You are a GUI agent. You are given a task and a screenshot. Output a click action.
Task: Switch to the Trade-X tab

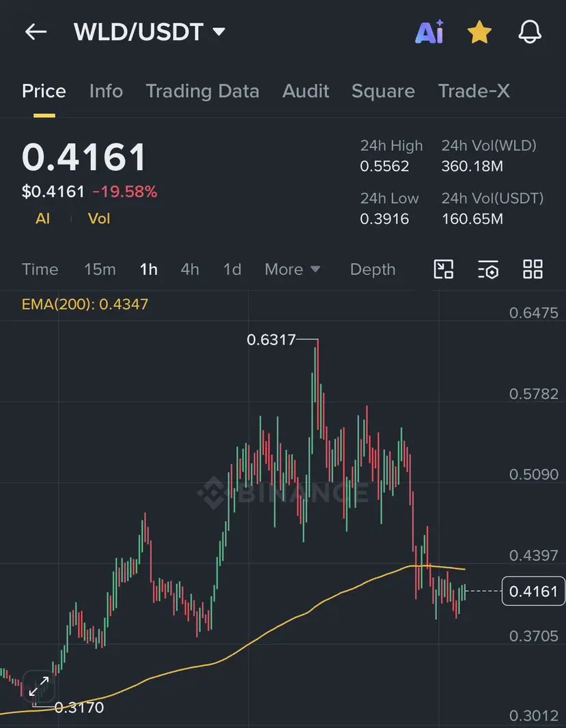point(474,91)
